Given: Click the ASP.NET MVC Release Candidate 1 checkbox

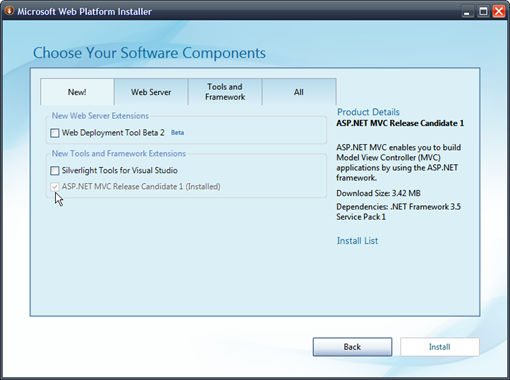Looking at the screenshot, I should click(55, 187).
